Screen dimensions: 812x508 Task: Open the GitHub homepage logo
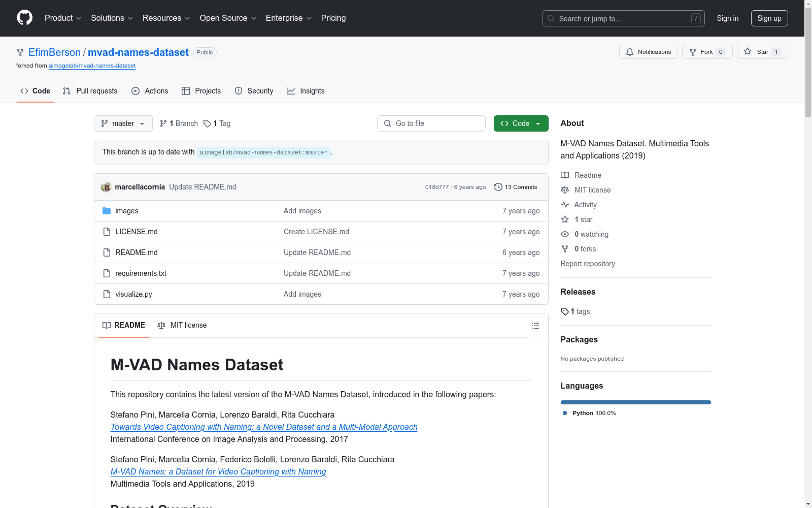point(24,18)
